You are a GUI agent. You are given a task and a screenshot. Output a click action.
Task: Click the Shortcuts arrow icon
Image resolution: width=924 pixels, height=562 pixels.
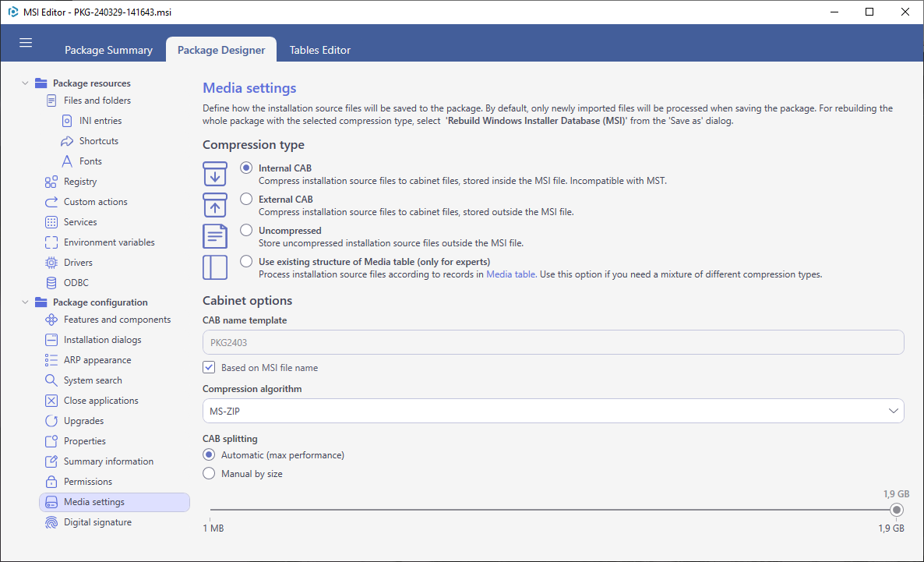(x=67, y=142)
